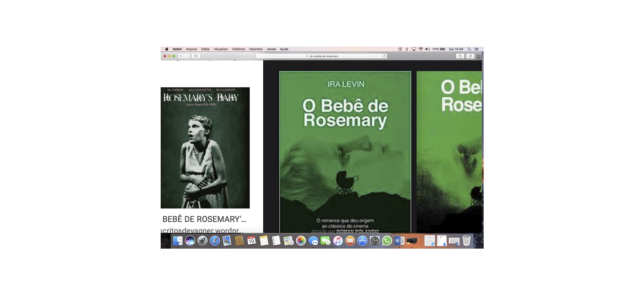The image size is (644, 302).
Task: Open System Preferences gear in Dock
Action: [x=375, y=241]
